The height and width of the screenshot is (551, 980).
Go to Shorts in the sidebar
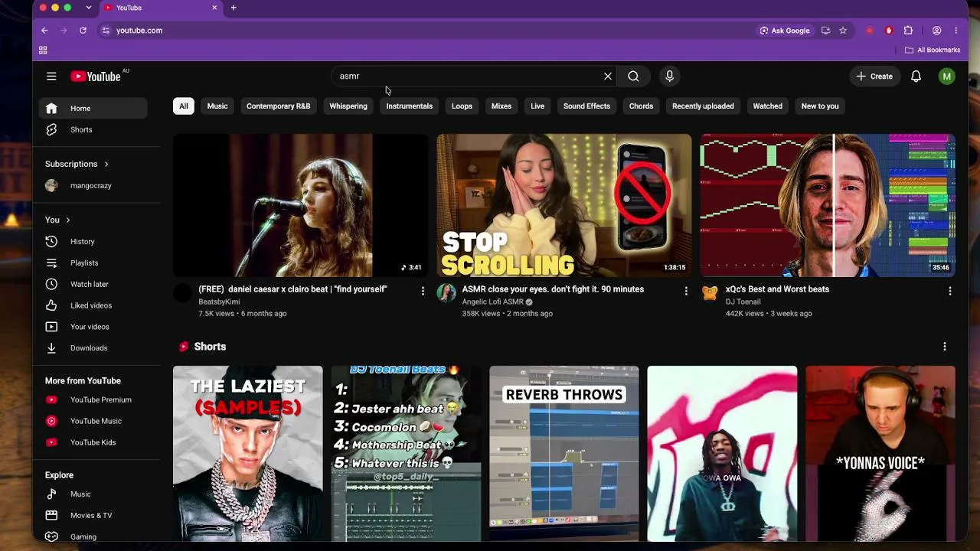point(93,130)
